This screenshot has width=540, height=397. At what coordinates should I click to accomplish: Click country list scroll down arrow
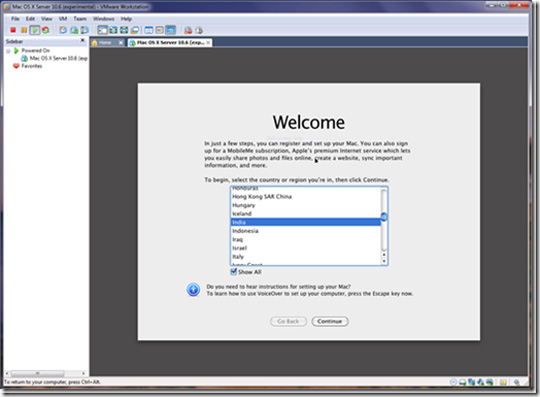[x=384, y=261]
